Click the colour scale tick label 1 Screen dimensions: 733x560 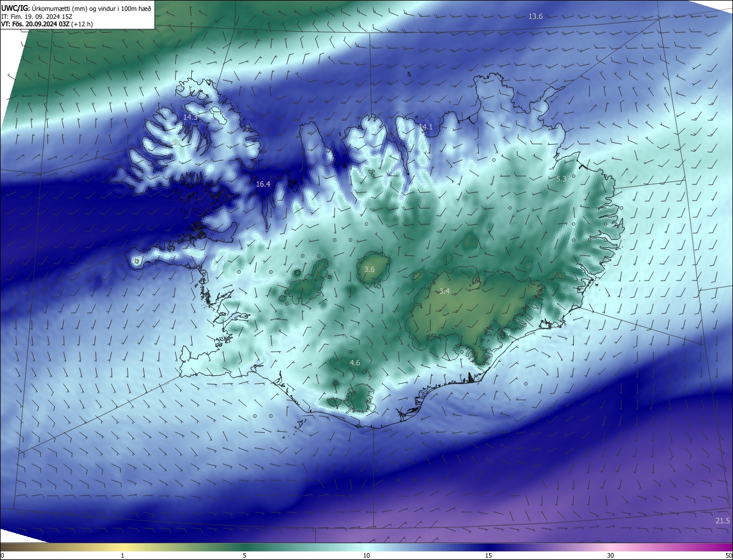(123, 555)
